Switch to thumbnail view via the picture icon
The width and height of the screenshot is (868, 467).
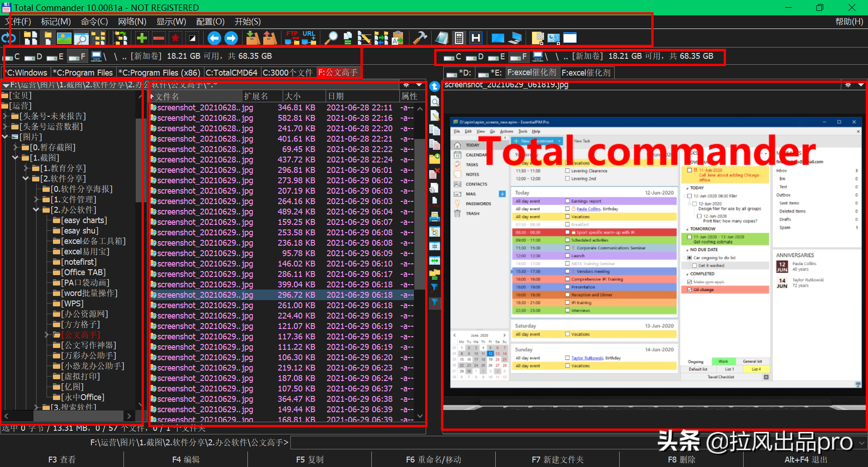click(64, 38)
